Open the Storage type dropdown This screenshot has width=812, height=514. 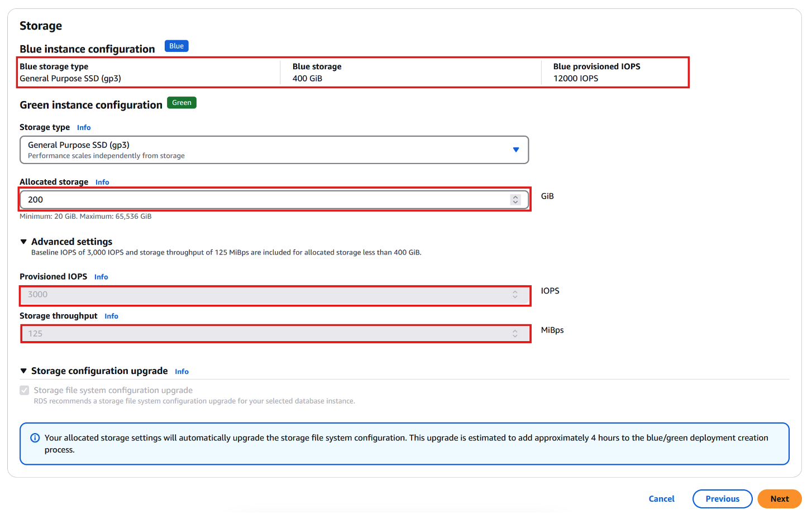click(274, 150)
